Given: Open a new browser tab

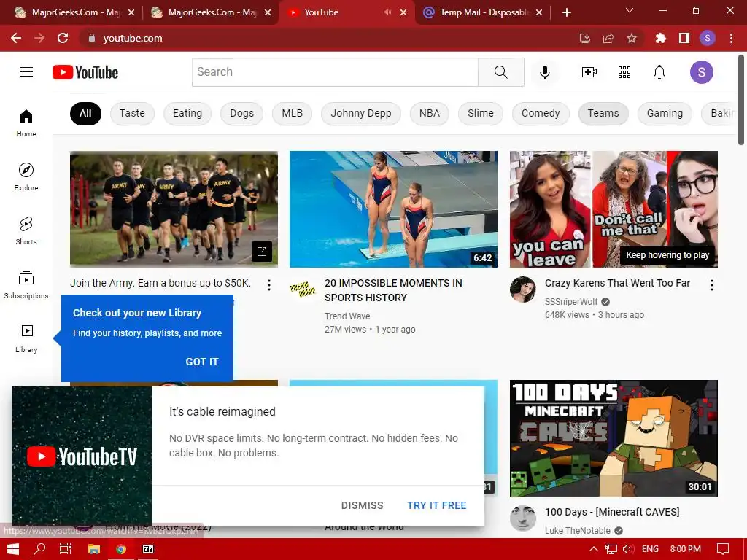Looking at the screenshot, I should point(566,12).
